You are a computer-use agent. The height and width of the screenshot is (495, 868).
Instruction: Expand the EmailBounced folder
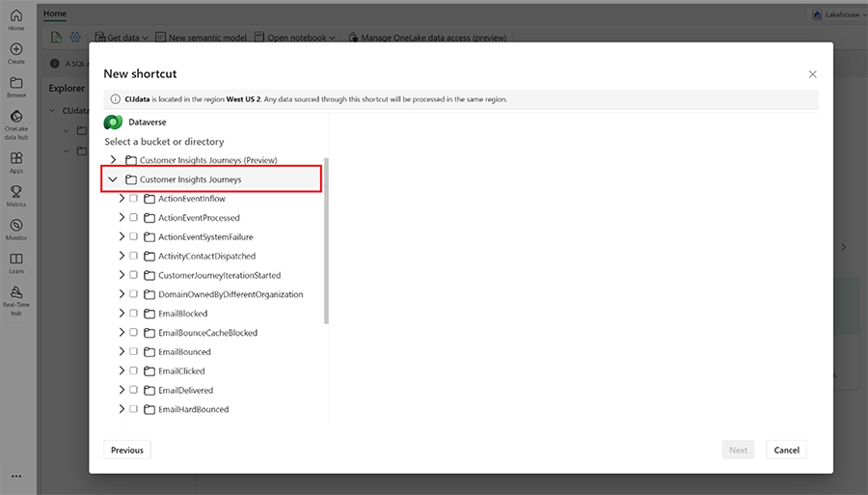pyautogui.click(x=122, y=351)
